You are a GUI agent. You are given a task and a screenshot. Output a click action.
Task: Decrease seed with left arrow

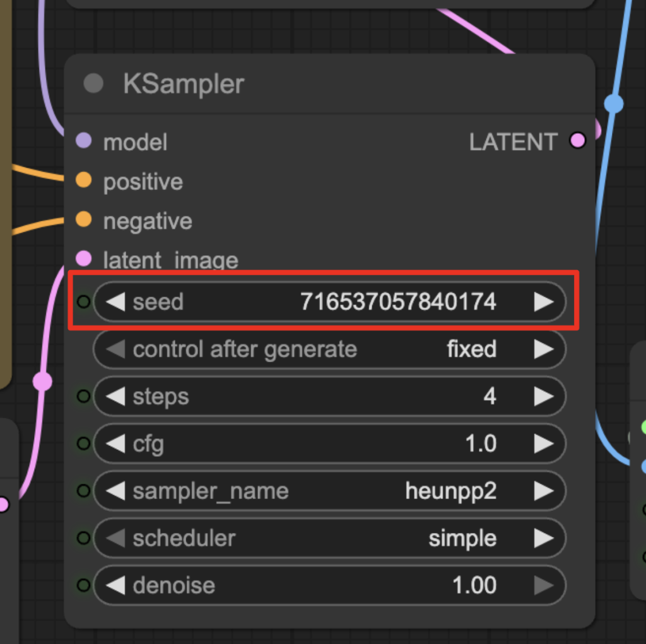[115, 302]
